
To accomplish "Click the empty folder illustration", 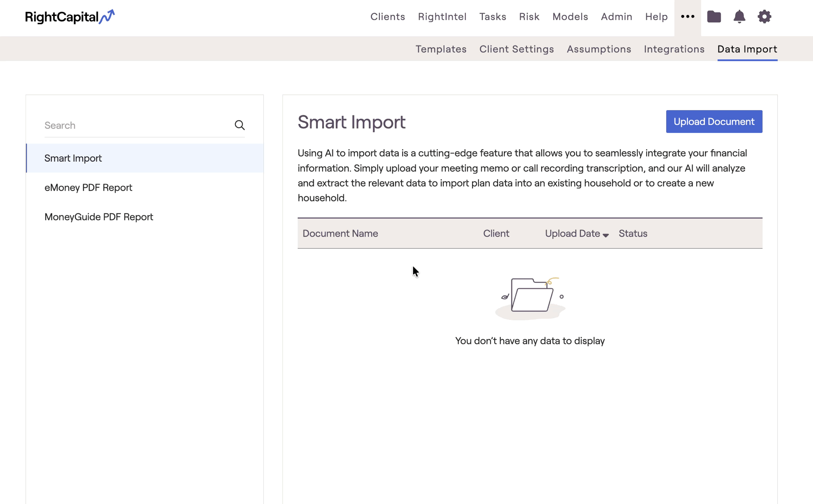I will 530,298.
